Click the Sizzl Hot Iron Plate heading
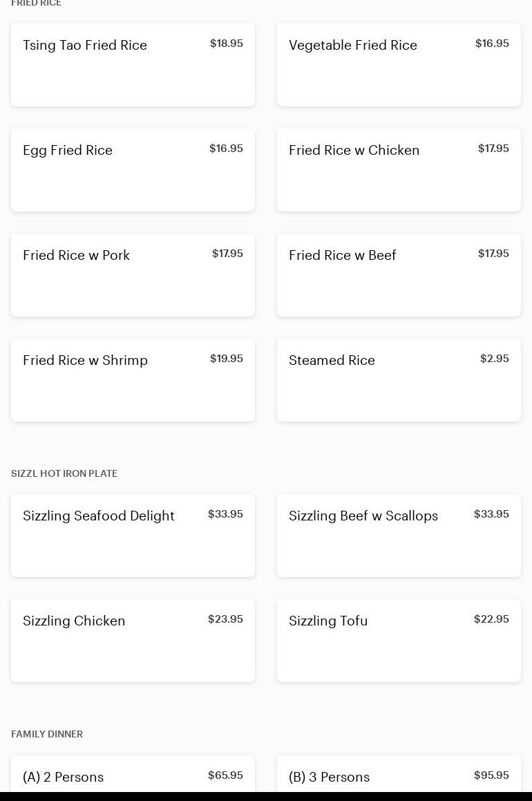 (x=64, y=473)
